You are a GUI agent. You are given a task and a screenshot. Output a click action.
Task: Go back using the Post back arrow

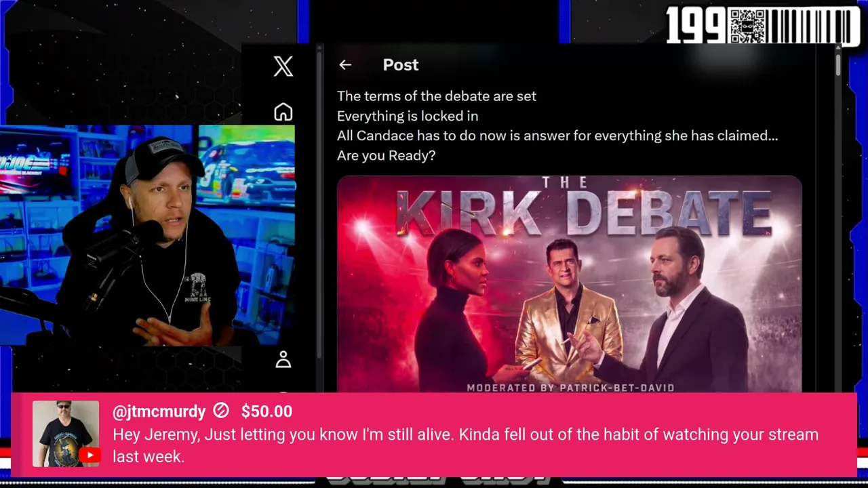pos(345,65)
